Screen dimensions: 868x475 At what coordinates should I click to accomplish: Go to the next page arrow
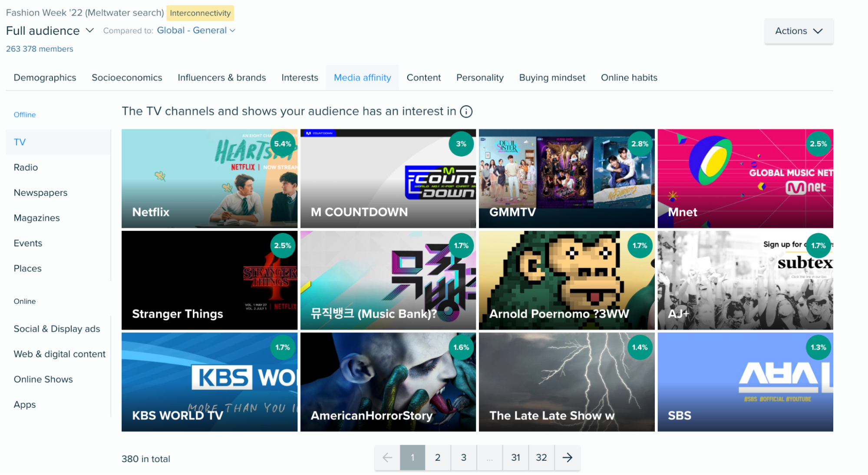coord(567,457)
